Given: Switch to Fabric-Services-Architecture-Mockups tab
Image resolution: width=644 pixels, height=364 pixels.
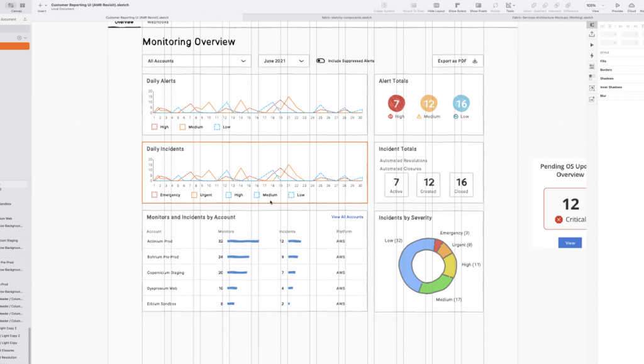Looking at the screenshot, I should (553, 18).
